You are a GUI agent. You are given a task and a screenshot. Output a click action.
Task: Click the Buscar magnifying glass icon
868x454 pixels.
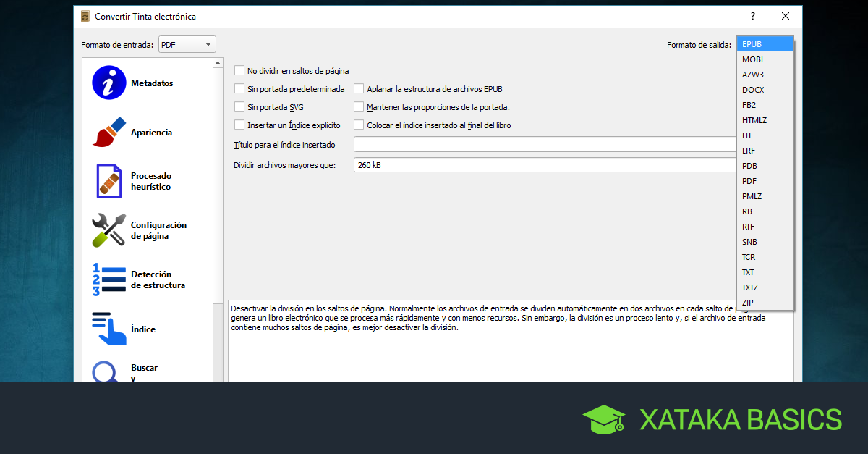tap(107, 371)
